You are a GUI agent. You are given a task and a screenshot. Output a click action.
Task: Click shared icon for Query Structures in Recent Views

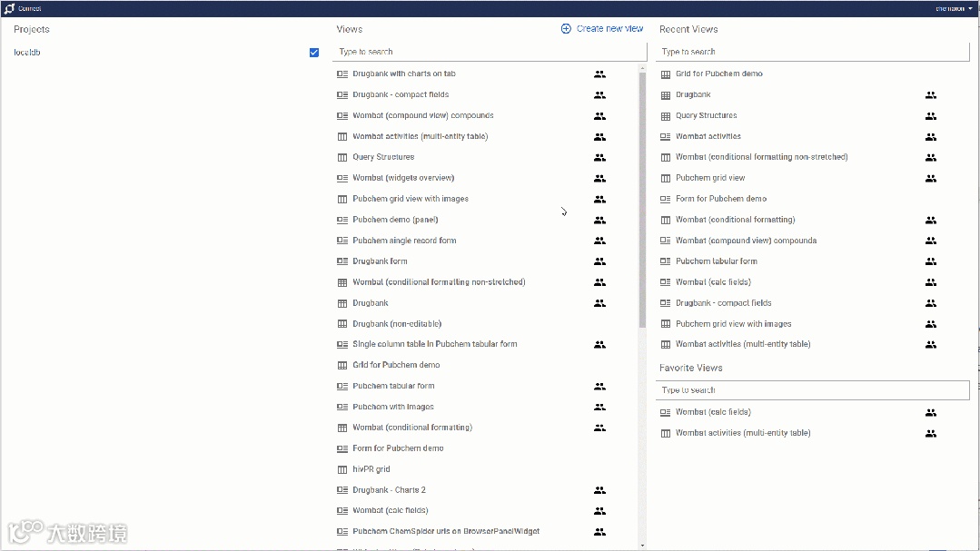pos(931,115)
